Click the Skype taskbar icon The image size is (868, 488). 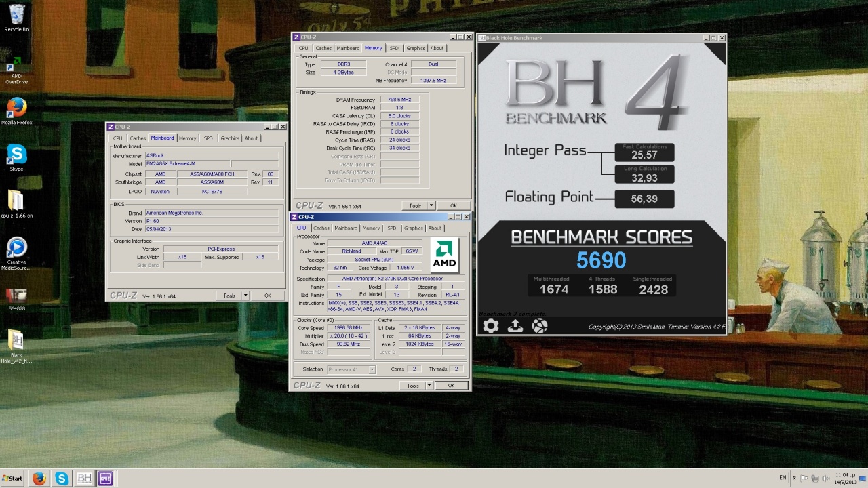tap(62, 479)
